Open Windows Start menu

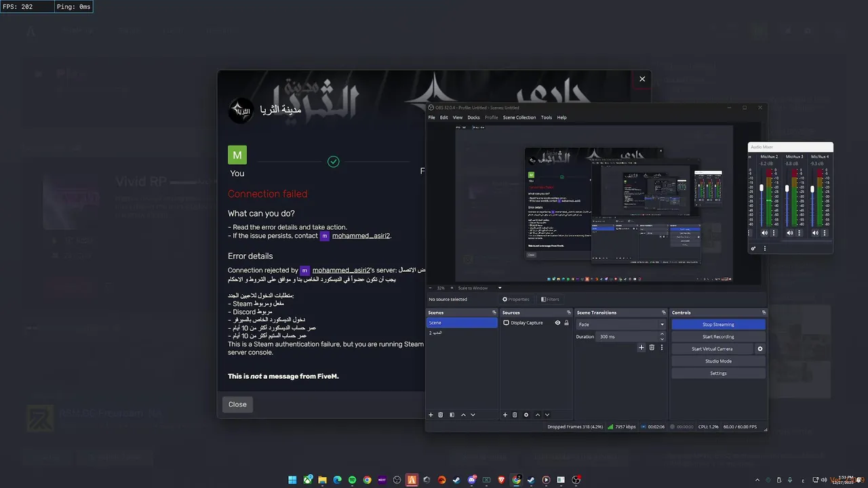(x=292, y=480)
